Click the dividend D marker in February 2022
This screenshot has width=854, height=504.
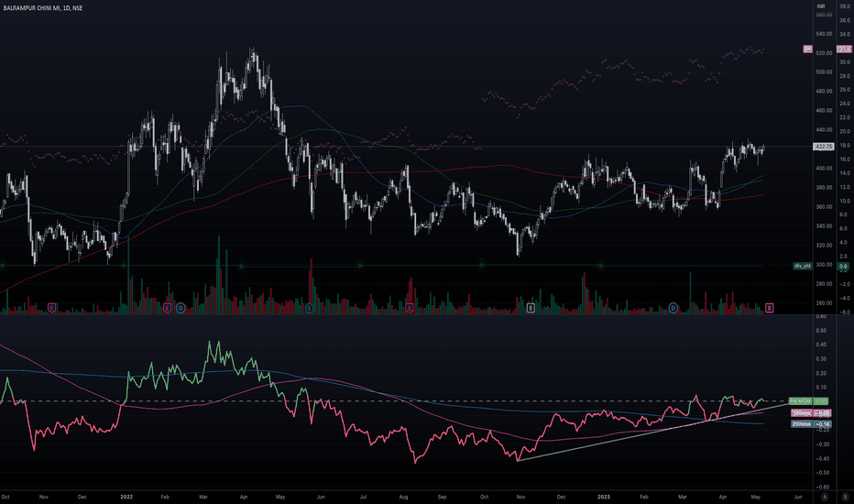181,309
